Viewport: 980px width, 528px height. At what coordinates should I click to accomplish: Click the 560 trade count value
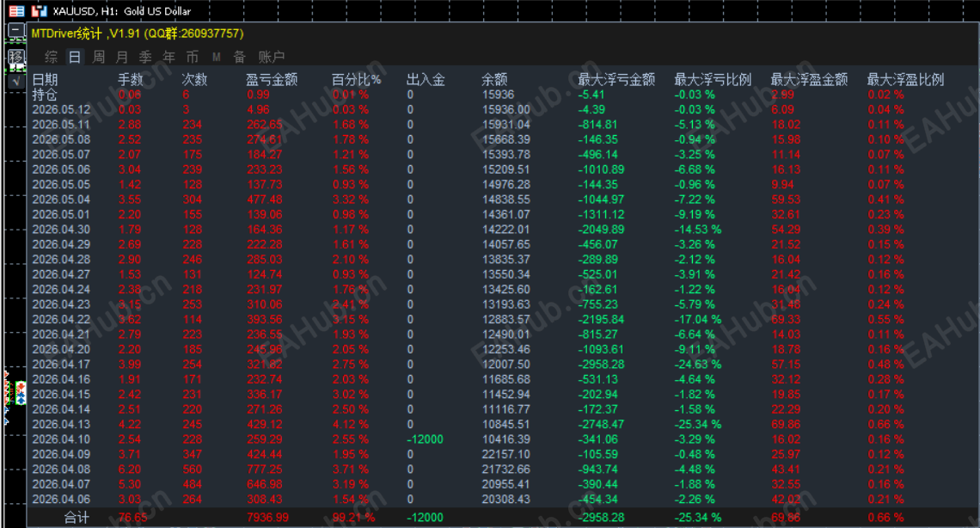[x=193, y=470]
